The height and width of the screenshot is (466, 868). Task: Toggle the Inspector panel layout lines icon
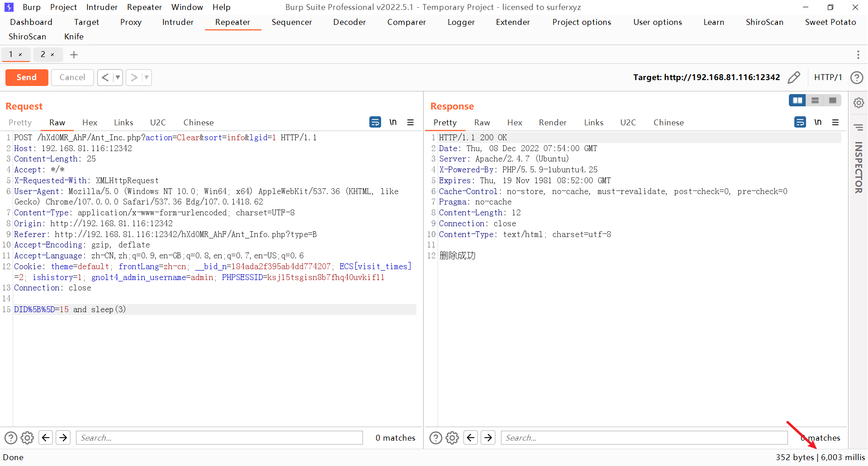[859, 127]
